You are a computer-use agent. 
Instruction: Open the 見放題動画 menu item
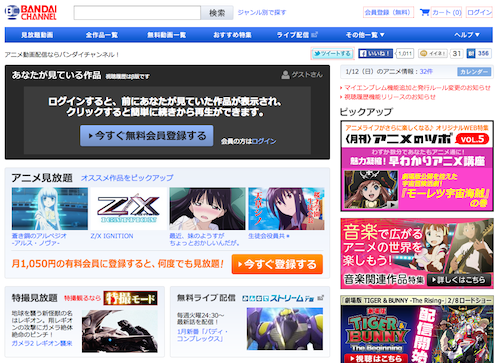coord(37,35)
